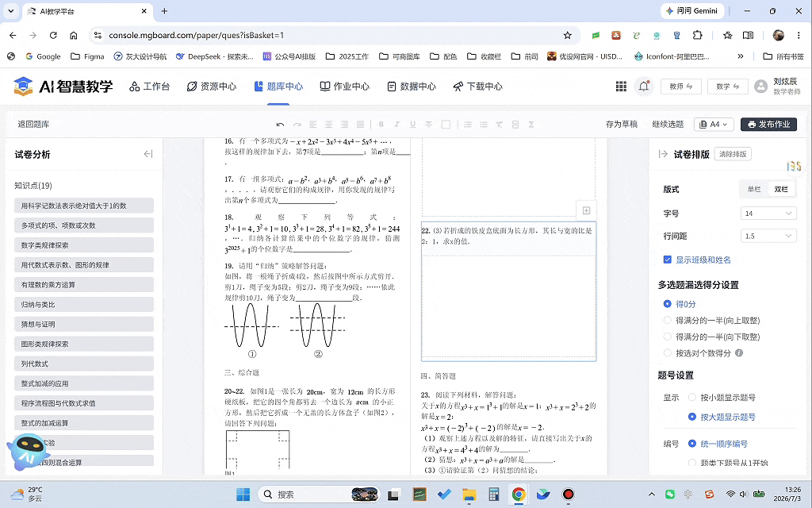This screenshot has width=812, height=508.
Task: Insert formula with sigma icon
Action: coord(531,125)
